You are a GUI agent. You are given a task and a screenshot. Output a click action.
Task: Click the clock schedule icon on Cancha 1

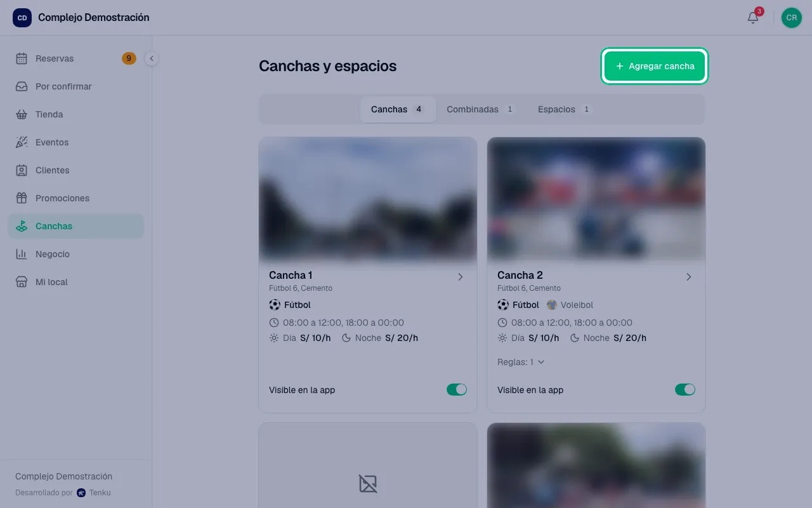[x=274, y=323]
